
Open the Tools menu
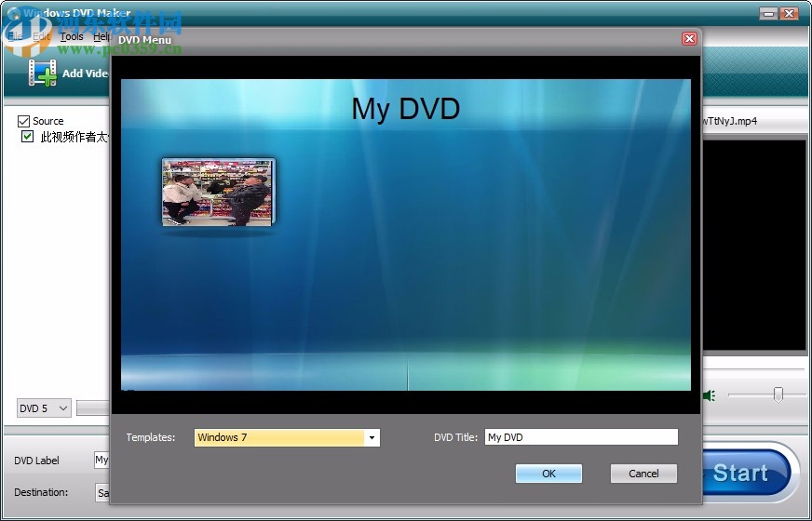pos(72,36)
